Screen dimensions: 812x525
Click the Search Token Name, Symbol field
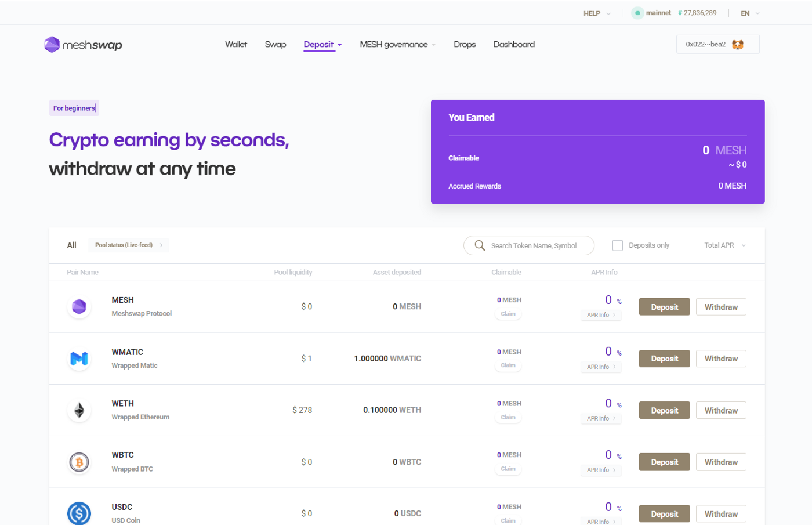[x=529, y=245]
